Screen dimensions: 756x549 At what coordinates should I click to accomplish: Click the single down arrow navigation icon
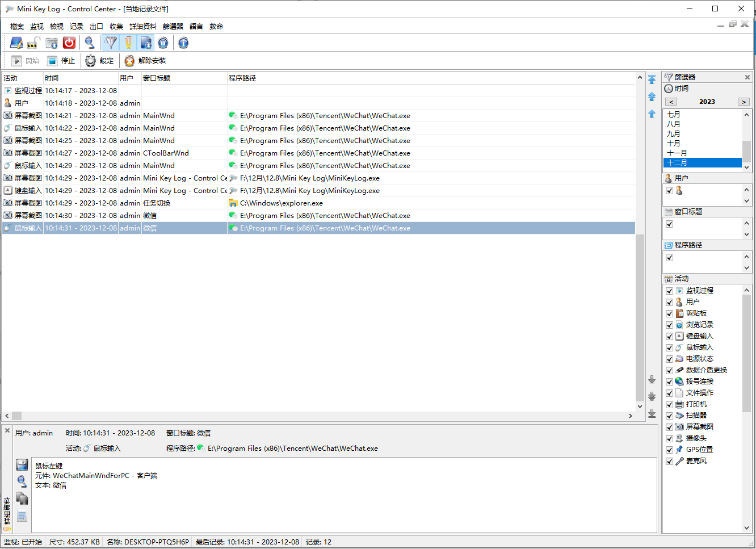(x=652, y=379)
